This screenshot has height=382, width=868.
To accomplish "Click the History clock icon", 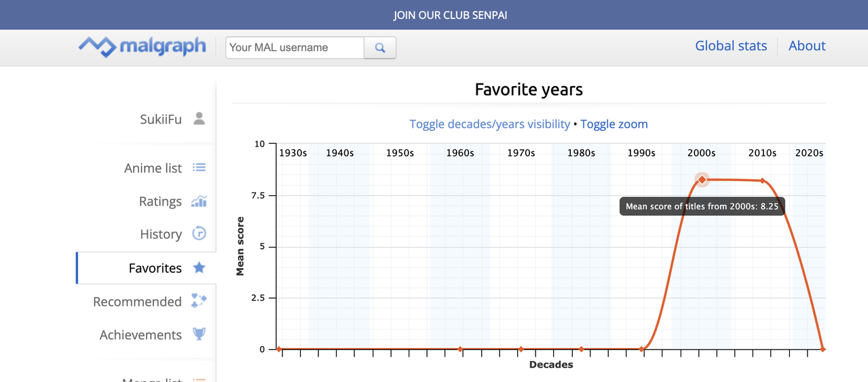I will pyautogui.click(x=199, y=233).
